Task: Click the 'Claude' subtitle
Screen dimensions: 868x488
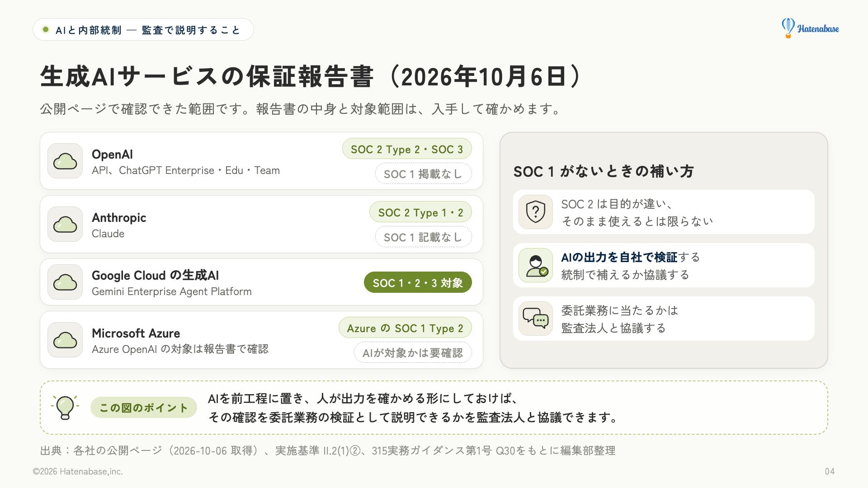Action: (x=108, y=234)
